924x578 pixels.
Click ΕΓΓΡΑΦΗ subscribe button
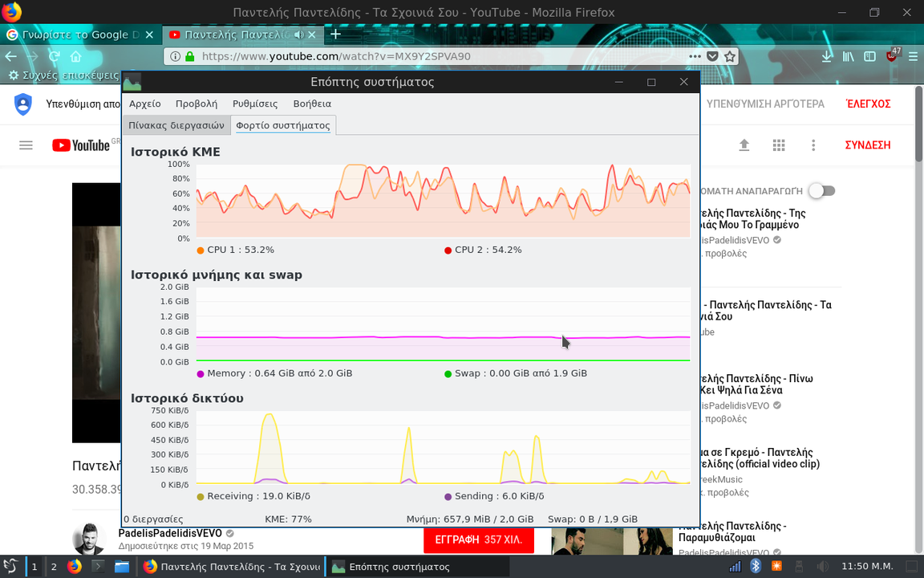pos(479,539)
